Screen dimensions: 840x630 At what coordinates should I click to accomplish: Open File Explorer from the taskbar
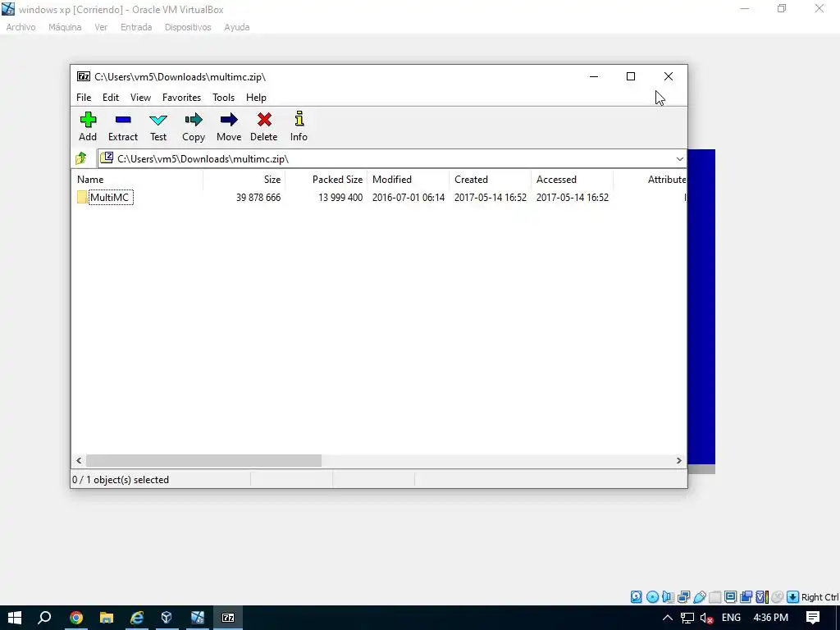[x=107, y=618]
